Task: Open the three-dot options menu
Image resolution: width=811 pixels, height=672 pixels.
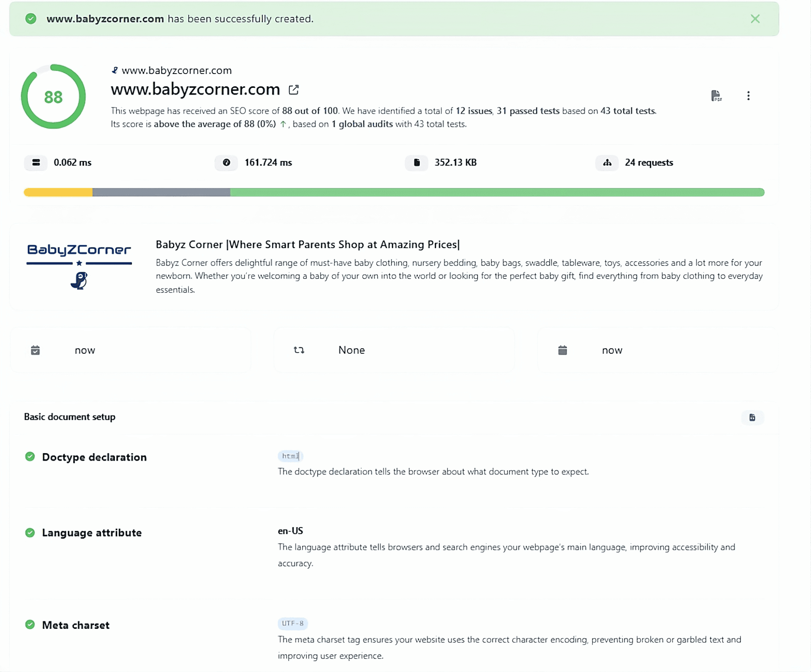Action: pyautogui.click(x=748, y=95)
